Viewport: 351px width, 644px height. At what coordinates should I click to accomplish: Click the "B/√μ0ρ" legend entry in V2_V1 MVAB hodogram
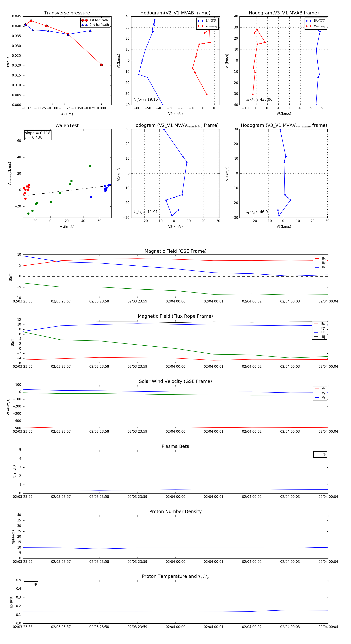click(207, 21)
